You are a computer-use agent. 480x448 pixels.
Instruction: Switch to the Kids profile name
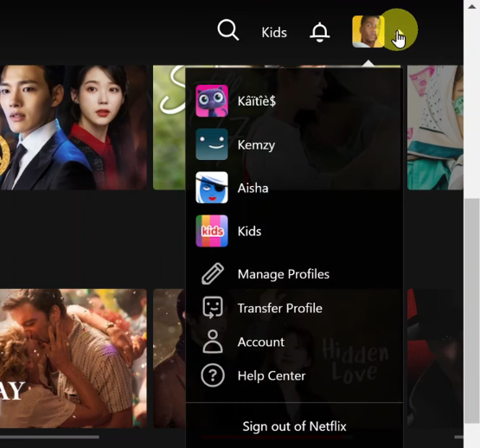point(249,231)
